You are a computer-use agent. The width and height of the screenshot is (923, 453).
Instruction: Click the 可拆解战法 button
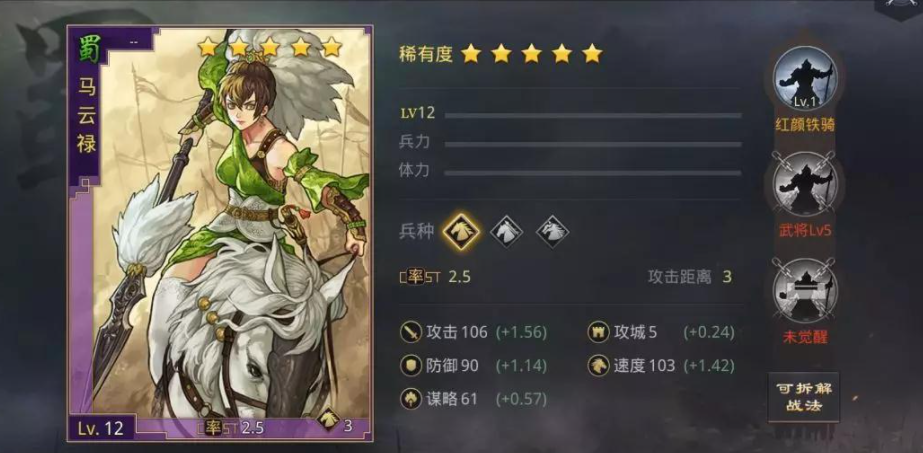(804, 398)
